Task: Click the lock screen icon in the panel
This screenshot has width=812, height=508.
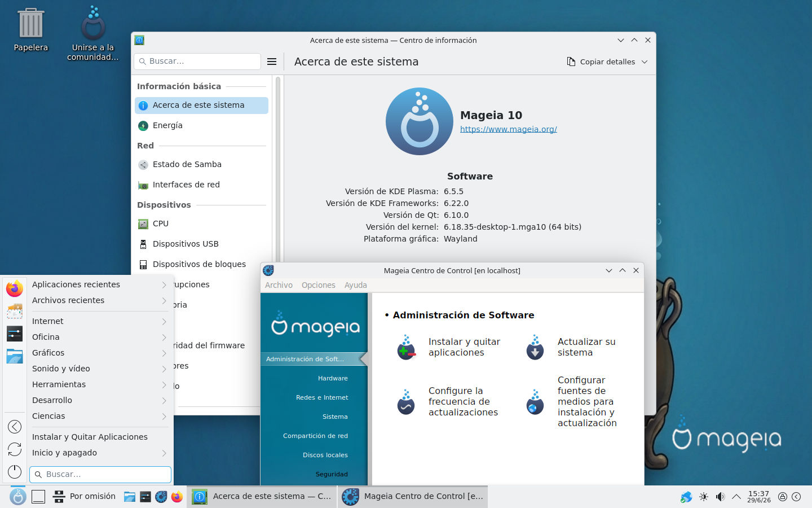Action: 783,497
